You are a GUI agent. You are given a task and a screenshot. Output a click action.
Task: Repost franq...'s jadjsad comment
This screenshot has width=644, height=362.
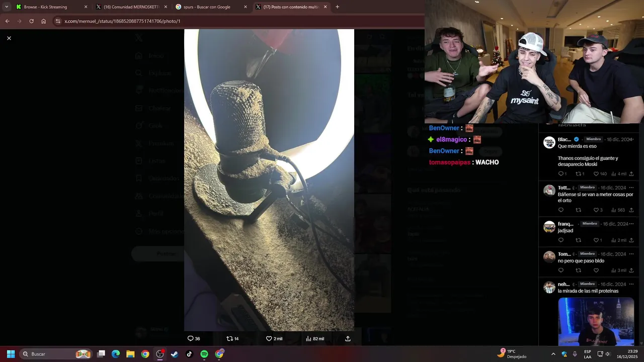(578, 240)
